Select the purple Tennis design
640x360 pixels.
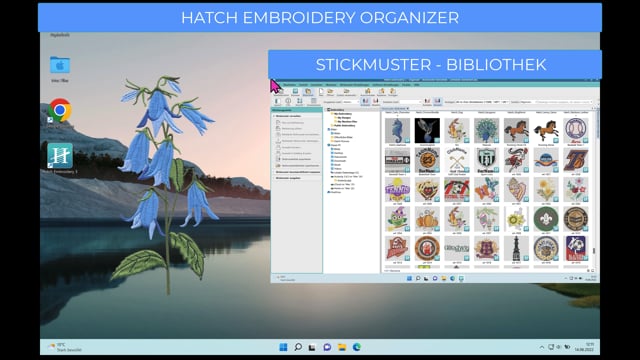397,189
